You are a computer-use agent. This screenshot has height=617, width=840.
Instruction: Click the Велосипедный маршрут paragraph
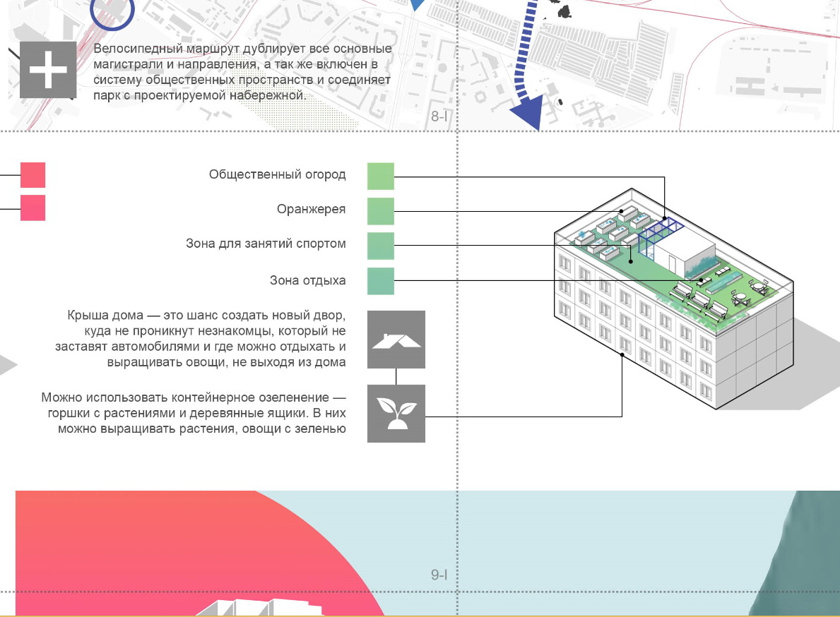pos(242,72)
